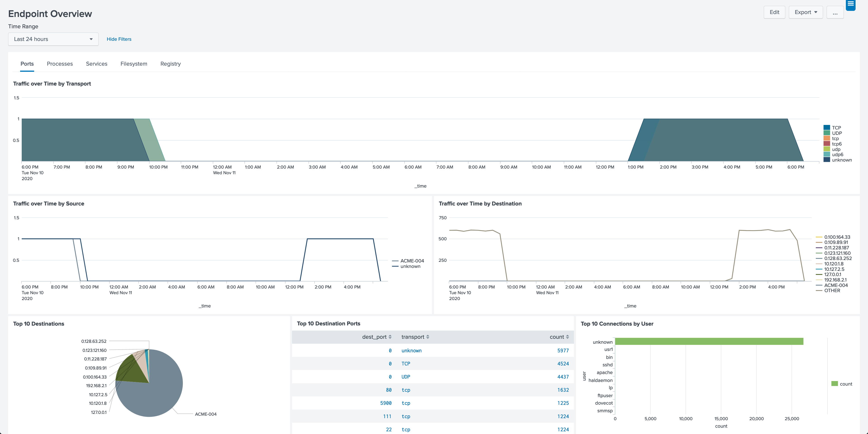Click OTHER legend entry in Destination chart

click(x=828, y=291)
